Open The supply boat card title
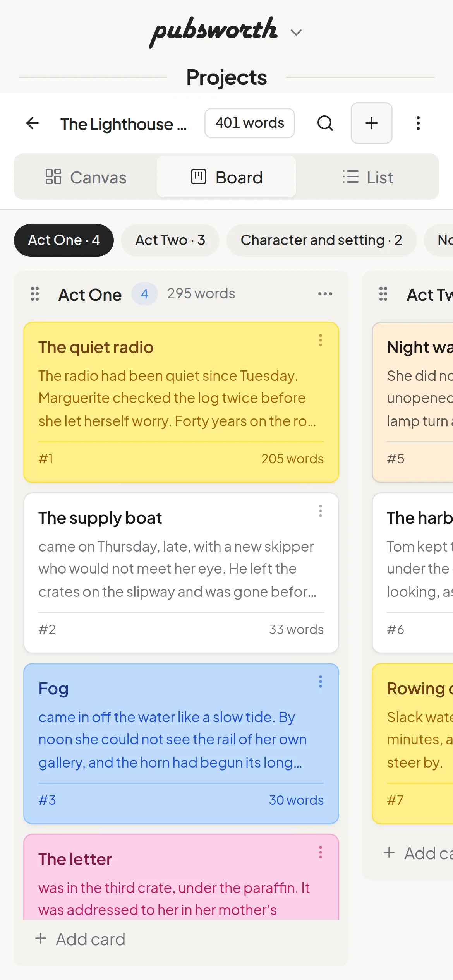 [x=100, y=518]
